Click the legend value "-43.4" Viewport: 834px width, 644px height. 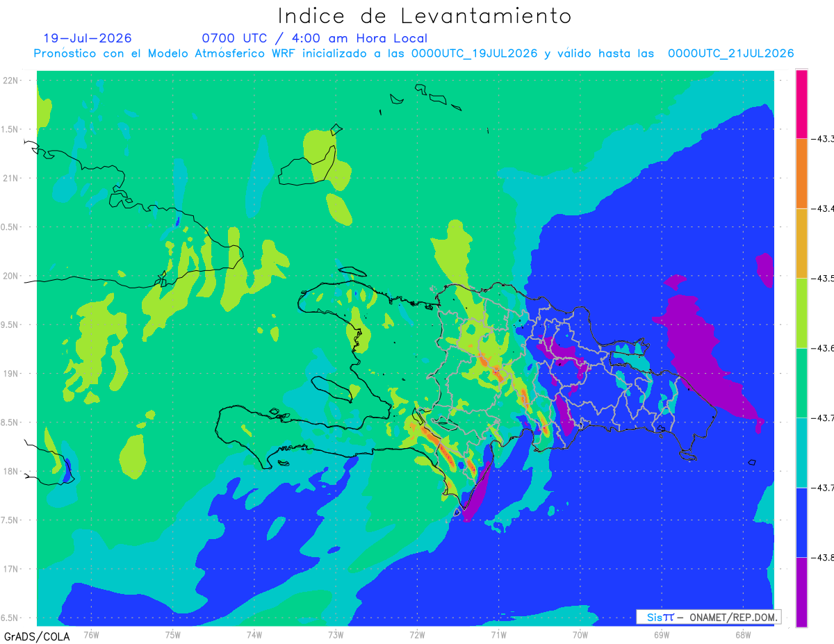click(824, 208)
